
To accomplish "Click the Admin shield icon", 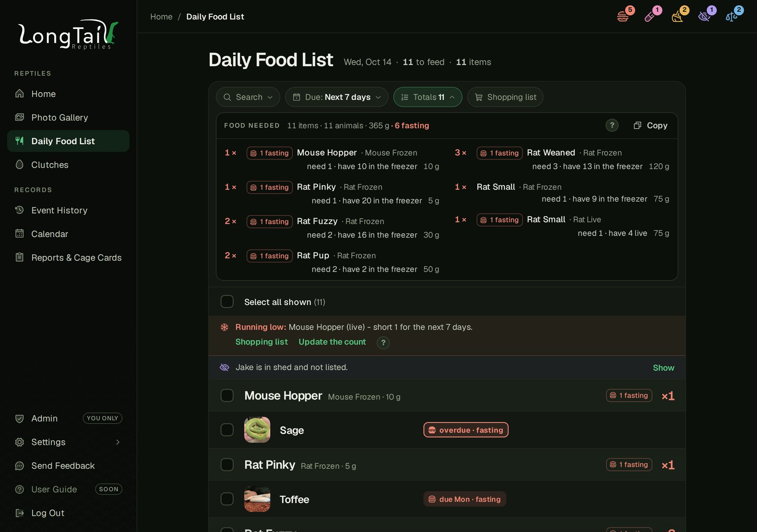I will (19, 419).
